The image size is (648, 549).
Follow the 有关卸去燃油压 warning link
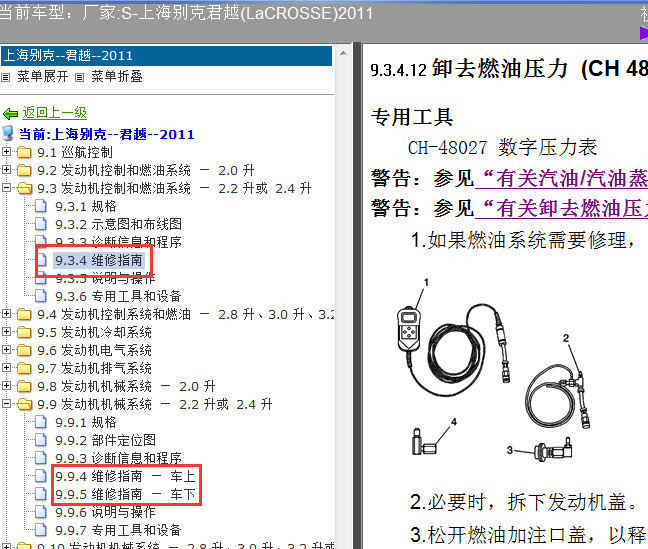[x=561, y=208]
